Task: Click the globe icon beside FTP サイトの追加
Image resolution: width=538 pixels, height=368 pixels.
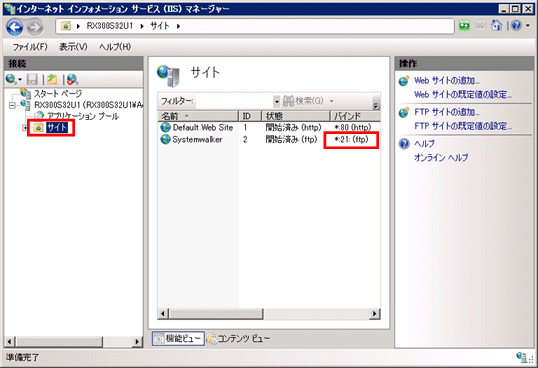Action: (x=404, y=112)
